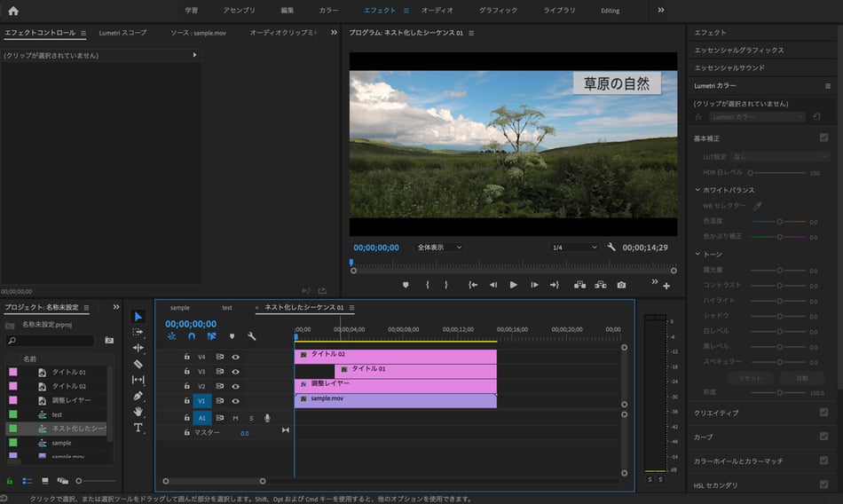Open the 全体表示 zoom level dropdown

point(439,248)
